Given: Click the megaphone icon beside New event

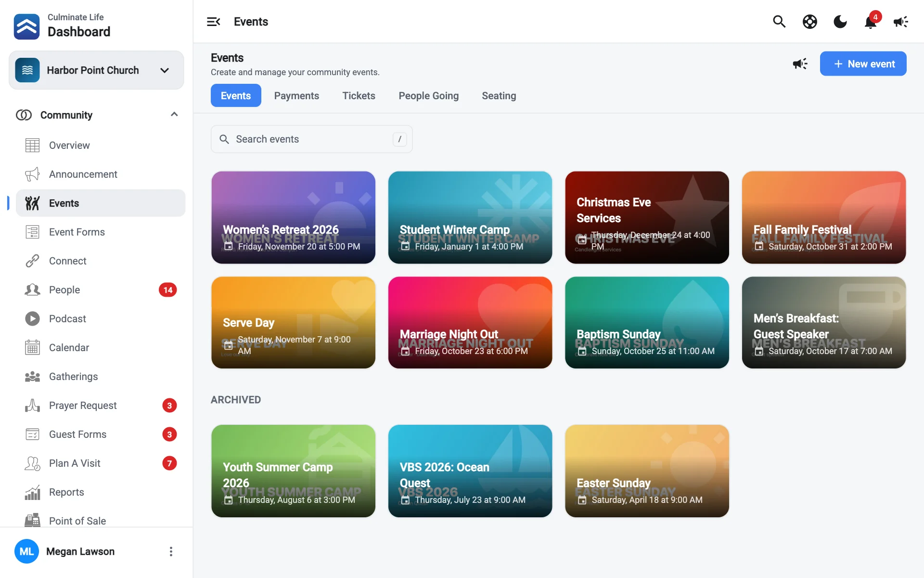Looking at the screenshot, I should click(x=800, y=64).
